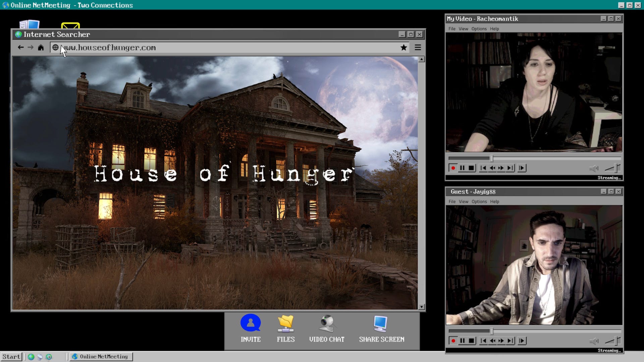Click the SHARE SCREEN monitor icon
This screenshot has width=644, height=362.
tap(380, 323)
